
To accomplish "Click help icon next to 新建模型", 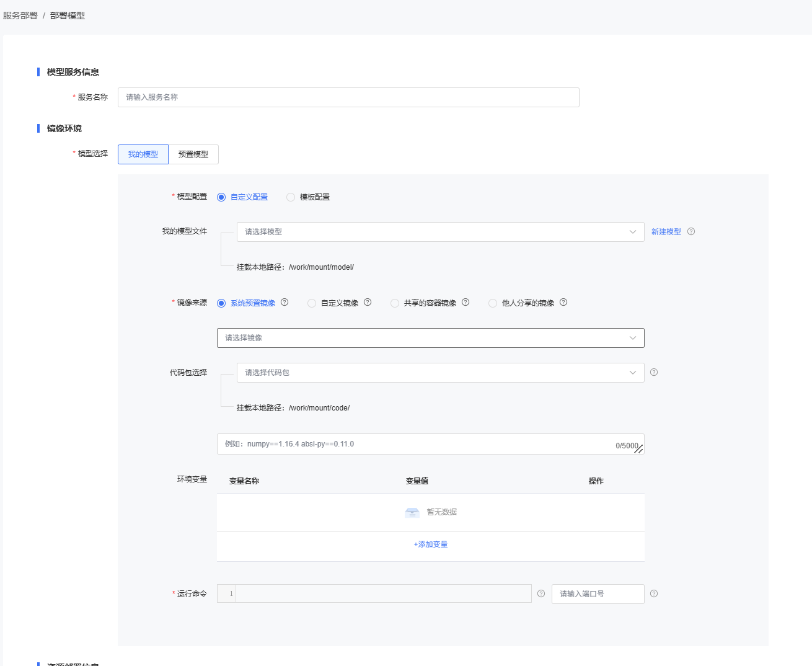I will (691, 231).
